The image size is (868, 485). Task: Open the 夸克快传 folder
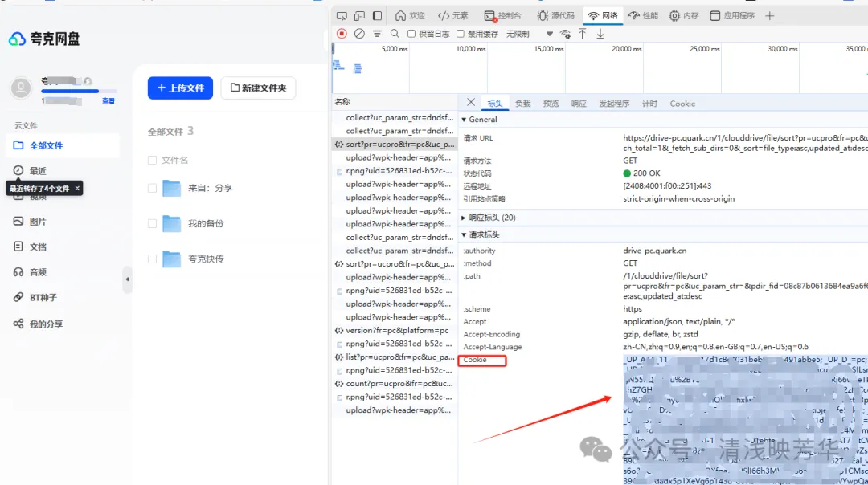tap(206, 259)
